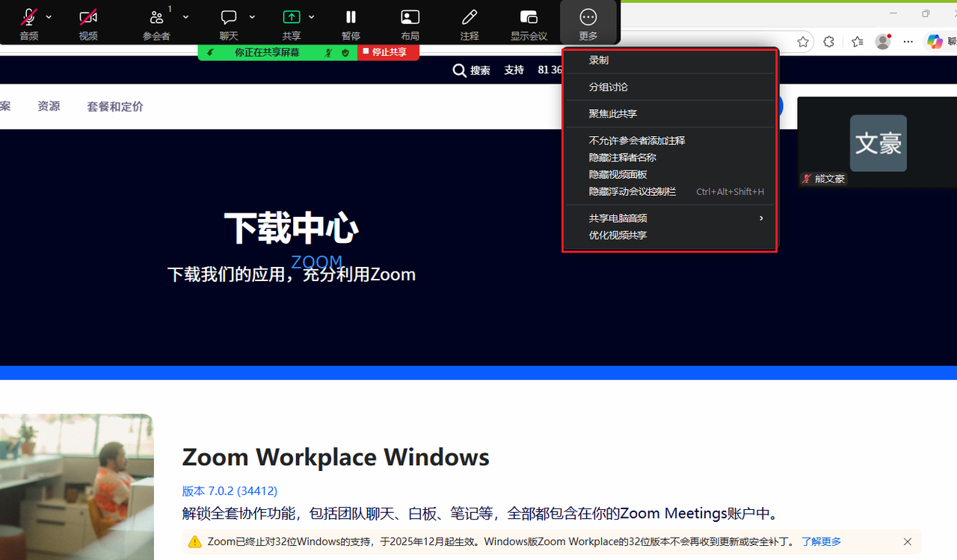Click the 文豪 participant video thumbnail

[878, 143]
